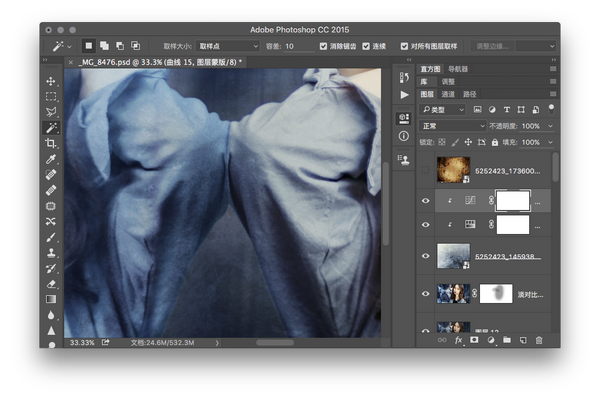This screenshot has height=402, width=600.
Task: Open the Layers panel menu
Action: (x=553, y=94)
